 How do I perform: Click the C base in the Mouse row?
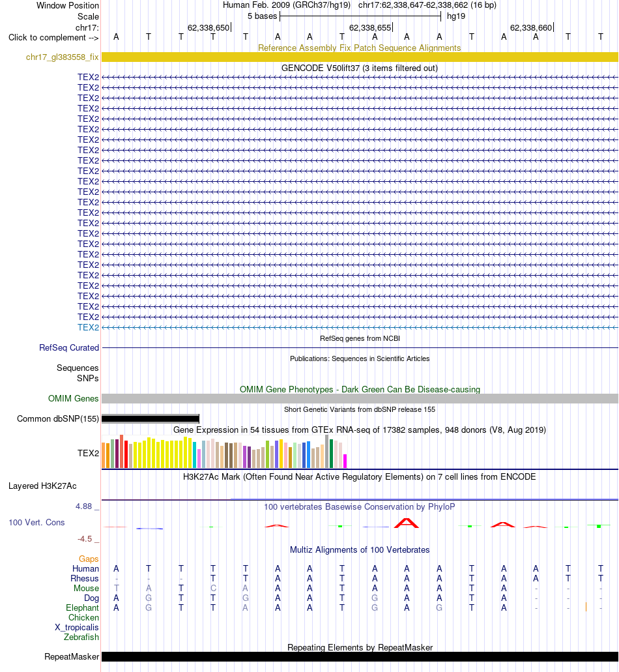(213, 589)
